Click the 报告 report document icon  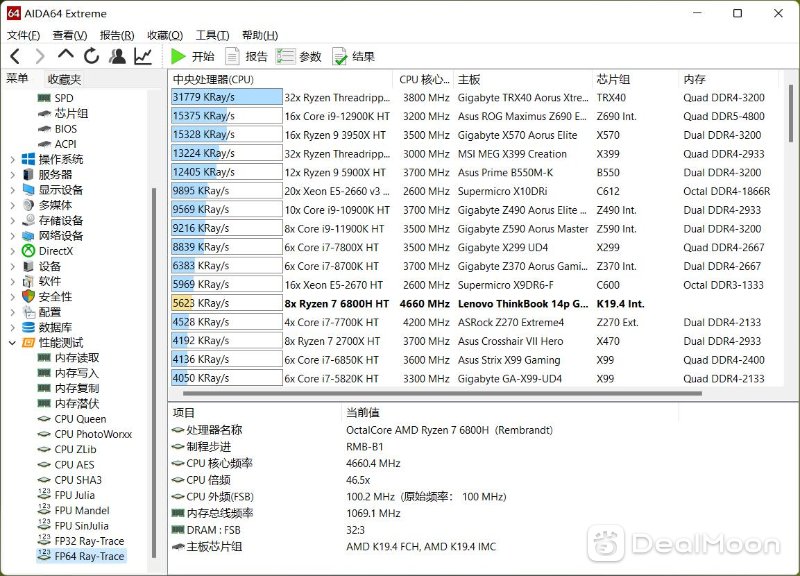click(x=232, y=56)
